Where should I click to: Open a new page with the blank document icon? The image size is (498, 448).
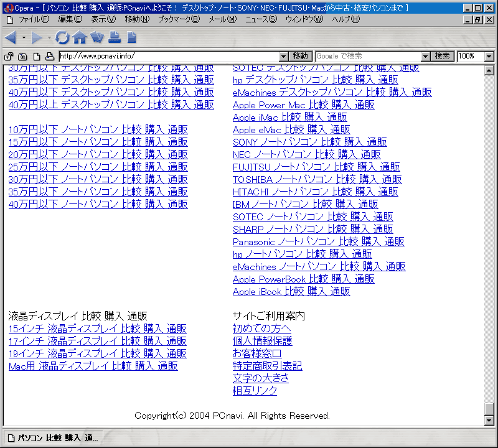(x=131, y=37)
